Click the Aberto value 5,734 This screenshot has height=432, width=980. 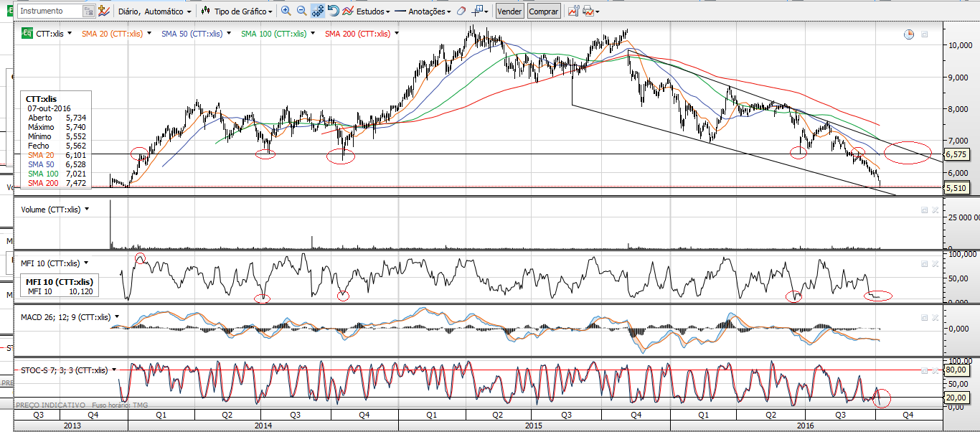75,118
